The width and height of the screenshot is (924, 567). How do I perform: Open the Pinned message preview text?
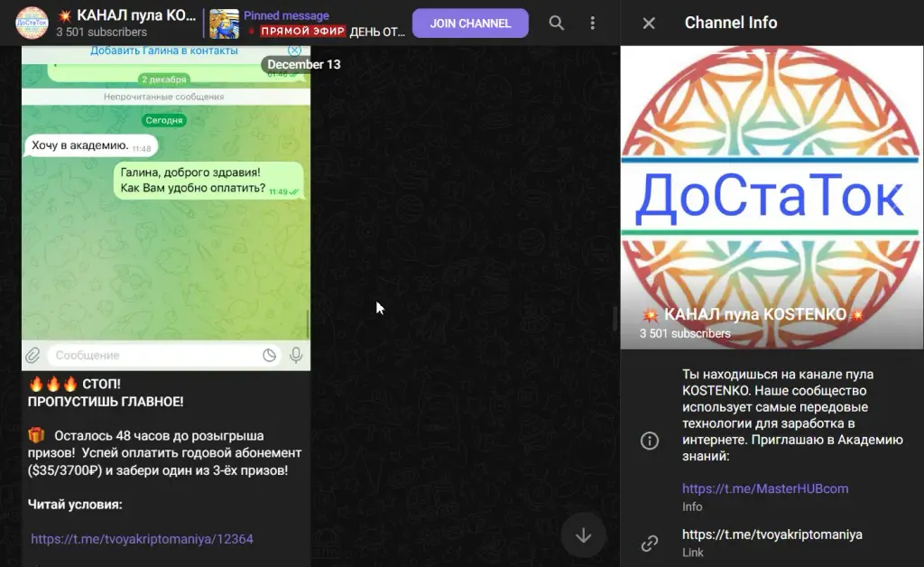click(x=324, y=23)
